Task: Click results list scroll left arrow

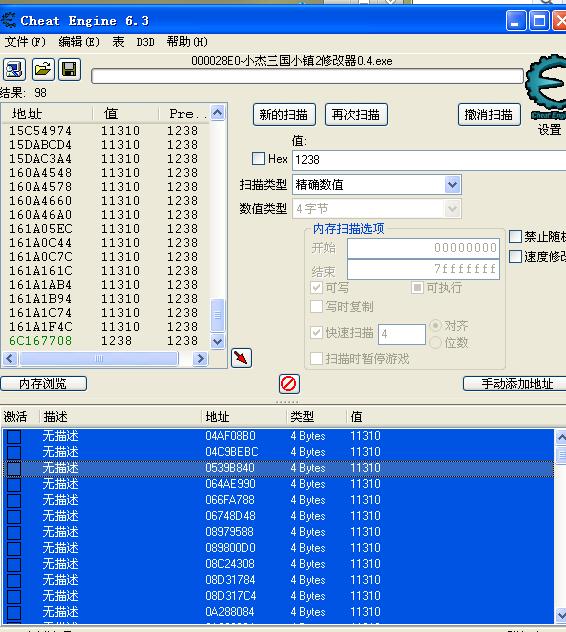Action: click(10, 358)
